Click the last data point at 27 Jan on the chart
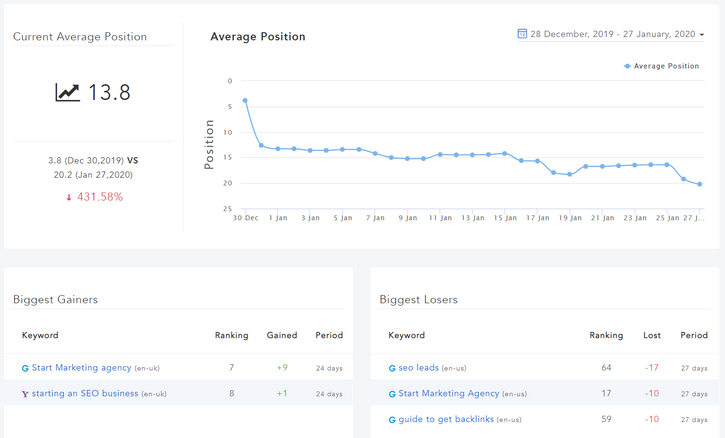 tap(700, 184)
